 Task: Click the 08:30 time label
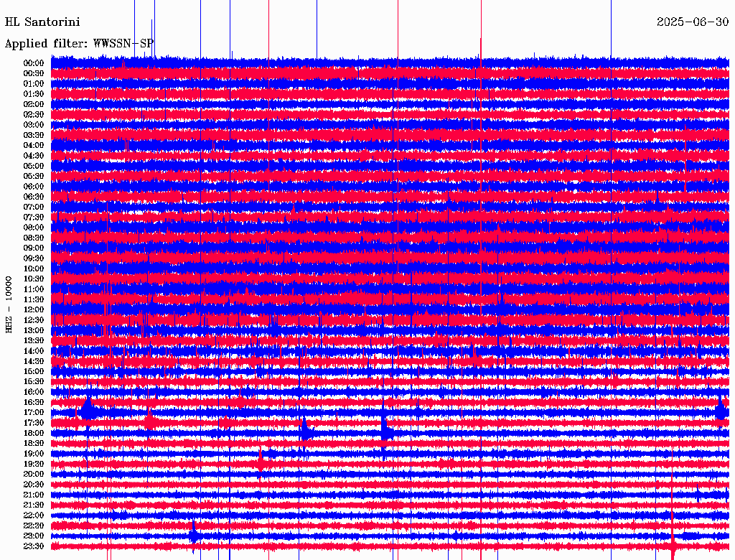point(34,238)
